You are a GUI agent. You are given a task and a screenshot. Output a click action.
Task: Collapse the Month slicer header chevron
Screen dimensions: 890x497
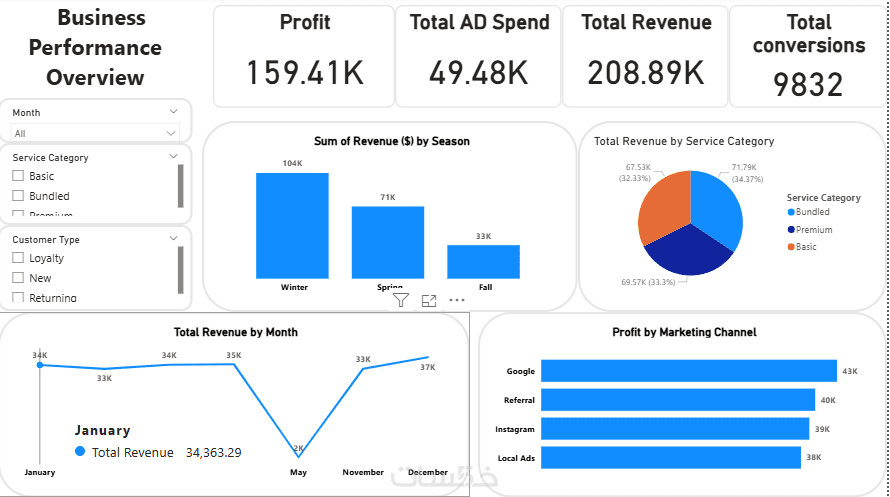173,112
